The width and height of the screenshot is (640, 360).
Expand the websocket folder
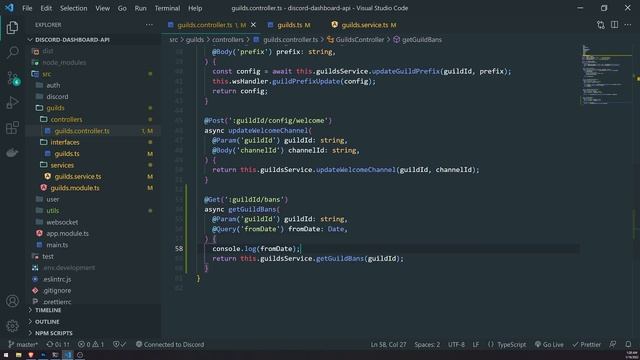[x=62, y=222]
